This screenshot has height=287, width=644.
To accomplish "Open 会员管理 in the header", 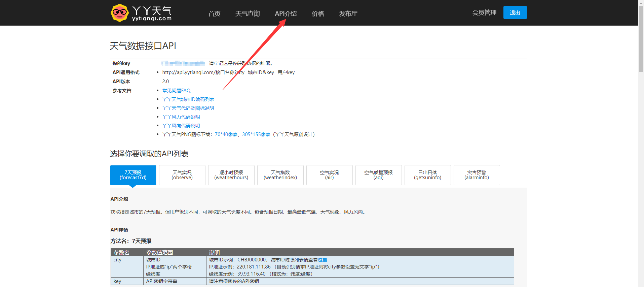I will [x=484, y=13].
